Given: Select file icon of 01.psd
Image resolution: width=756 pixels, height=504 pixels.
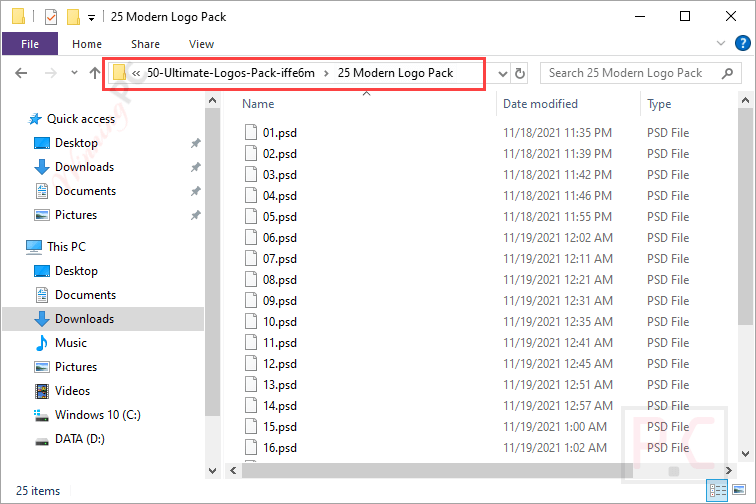Looking at the screenshot, I should click(x=251, y=132).
